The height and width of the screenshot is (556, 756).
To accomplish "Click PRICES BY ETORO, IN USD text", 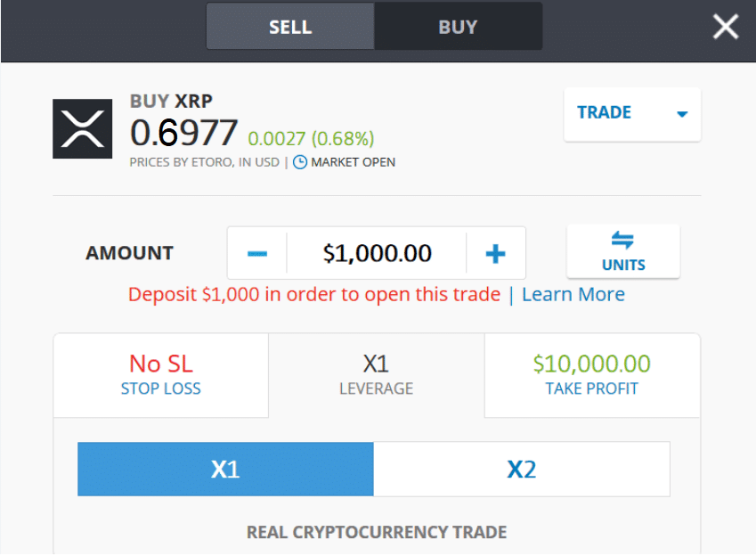I will pyautogui.click(x=205, y=162).
